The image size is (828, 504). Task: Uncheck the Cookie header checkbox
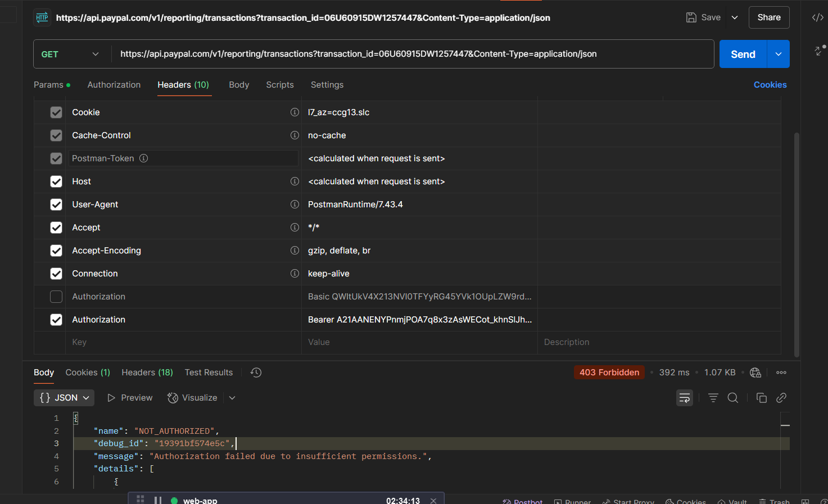point(56,112)
